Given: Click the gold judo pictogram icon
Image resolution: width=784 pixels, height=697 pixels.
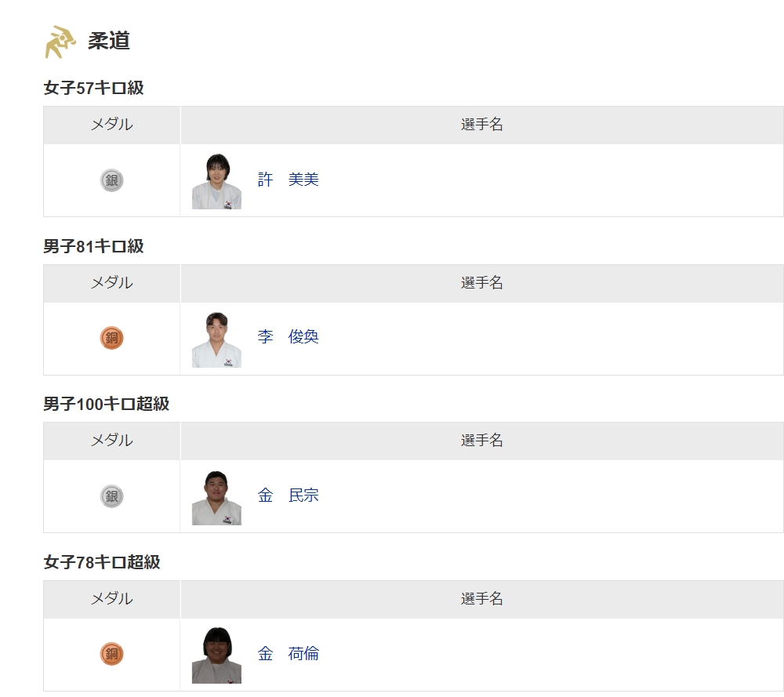Looking at the screenshot, I should (x=60, y=42).
